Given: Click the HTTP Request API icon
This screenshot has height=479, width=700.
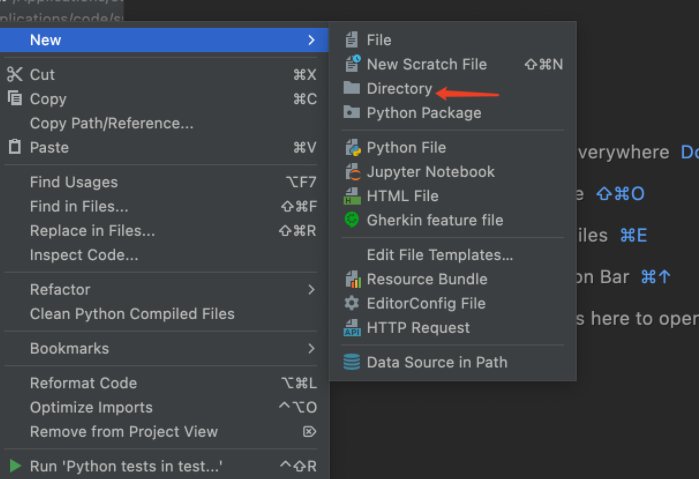Looking at the screenshot, I should tap(352, 328).
